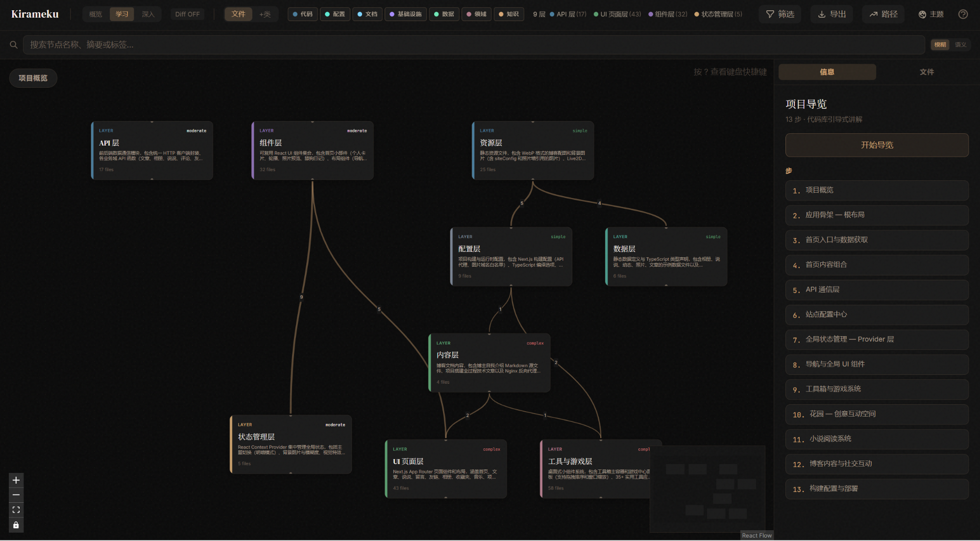Click the search magnifier icon
Viewport: 980px width, 541px height.
14,45
